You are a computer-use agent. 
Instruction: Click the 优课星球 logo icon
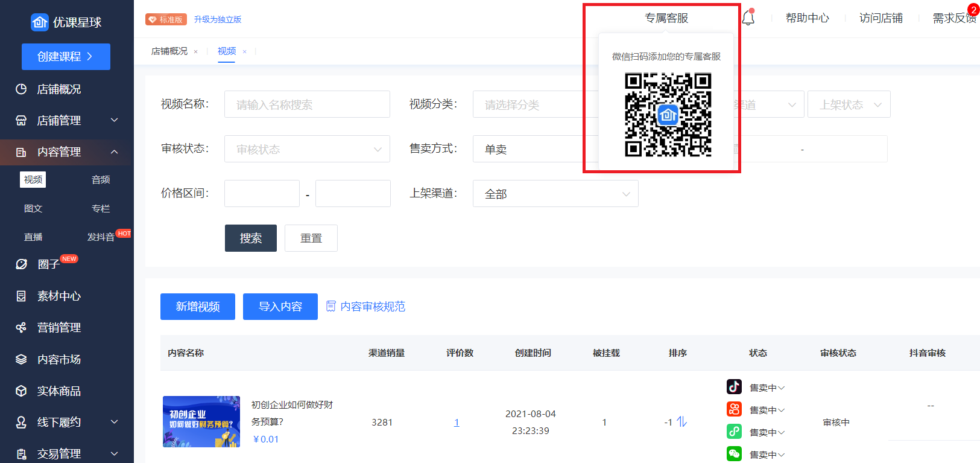point(40,22)
